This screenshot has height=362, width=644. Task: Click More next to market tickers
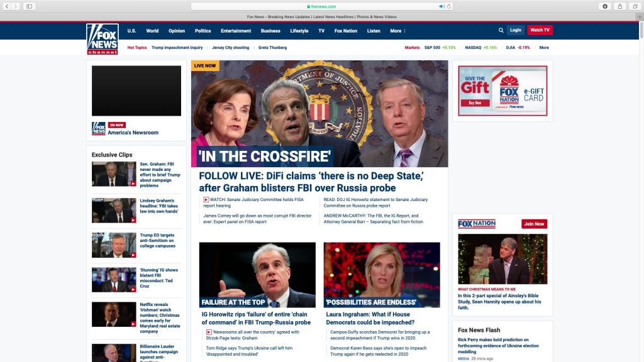(544, 48)
